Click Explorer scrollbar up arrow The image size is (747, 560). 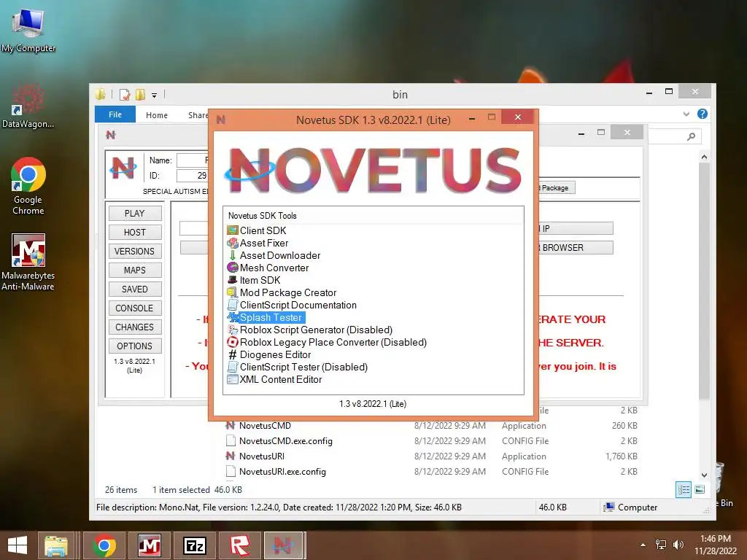point(704,157)
